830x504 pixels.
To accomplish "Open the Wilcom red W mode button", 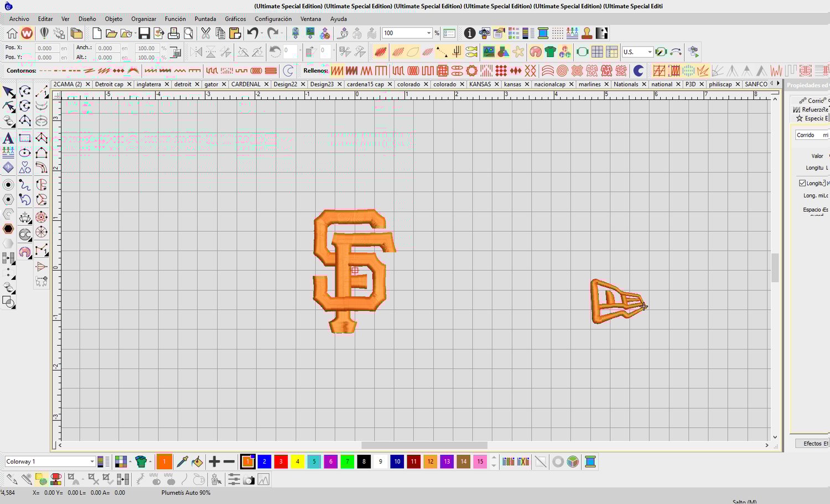I will (x=27, y=33).
